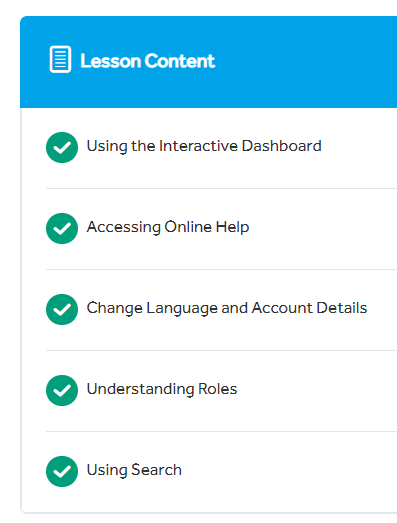Open the Using Search lesson
397x523 pixels.
point(134,470)
